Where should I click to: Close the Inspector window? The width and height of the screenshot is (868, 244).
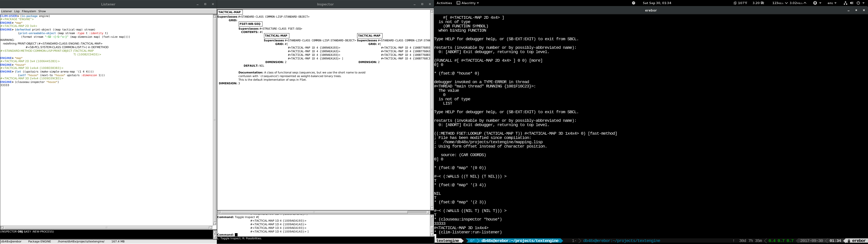pyautogui.click(x=430, y=4)
